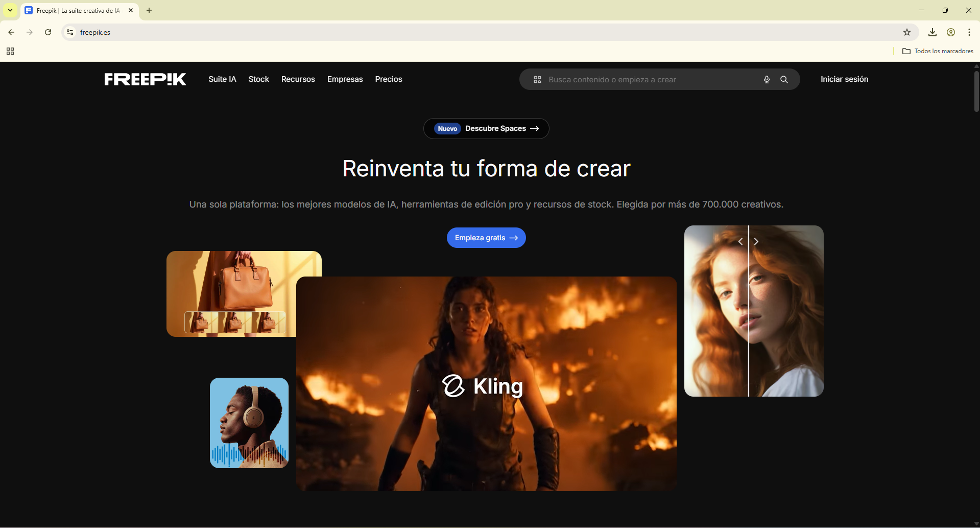
Task: Select the Recursos menu item
Action: click(298, 79)
